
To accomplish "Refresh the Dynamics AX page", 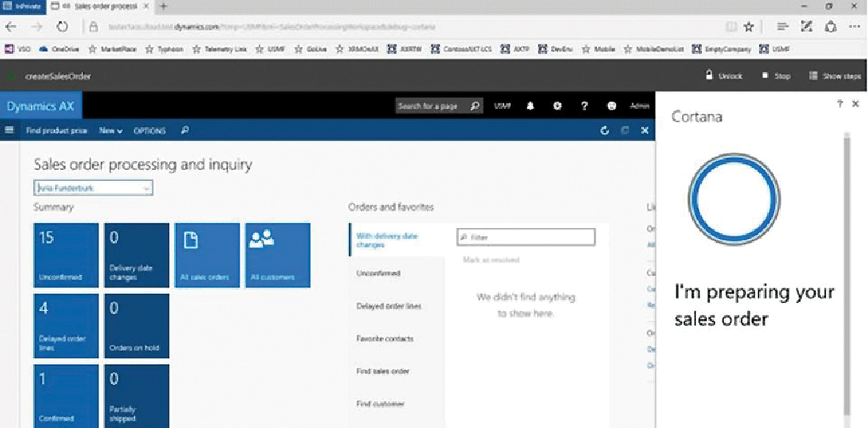I will (604, 130).
